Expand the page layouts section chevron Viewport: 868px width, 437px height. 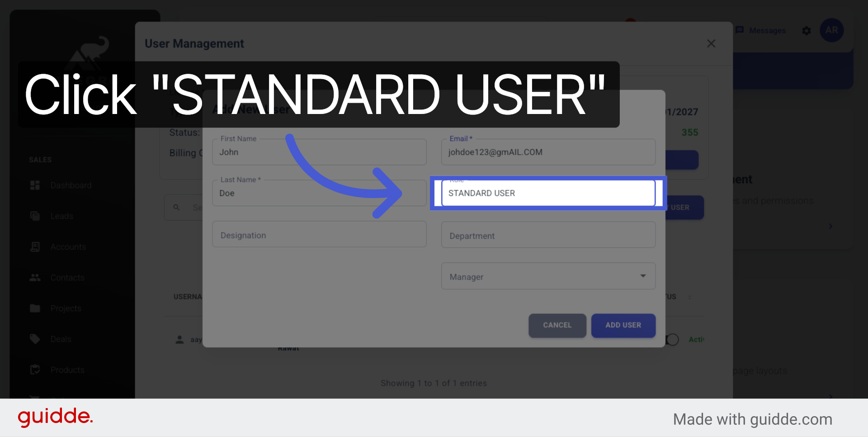[831, 397]
